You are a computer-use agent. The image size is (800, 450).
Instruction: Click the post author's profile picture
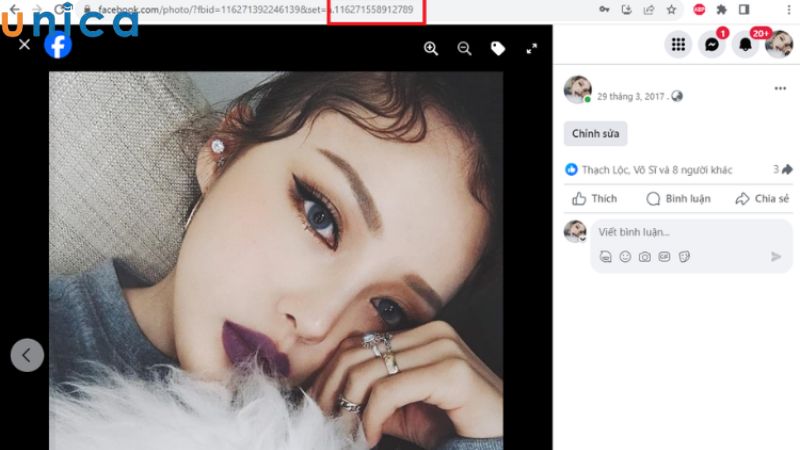578,89
